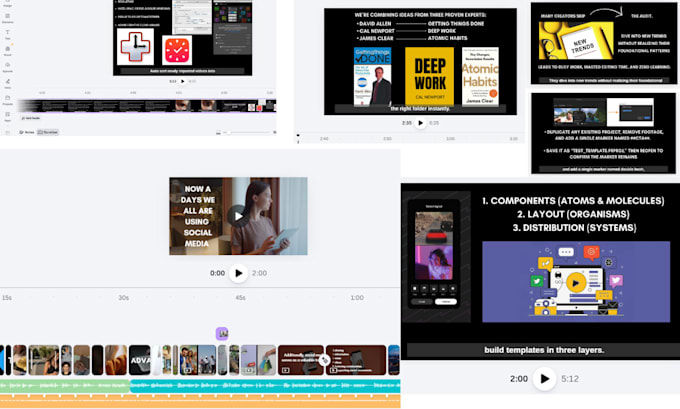Screen dimensions: 680x409
Task: Click the purple social media illustration
Action: tap(576, 281)
